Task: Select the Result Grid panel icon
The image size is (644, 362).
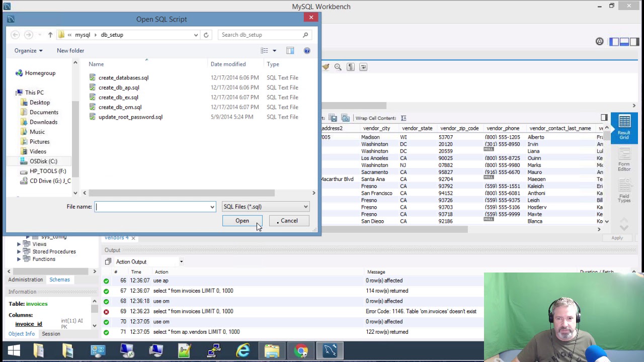Action: point(624,128)
